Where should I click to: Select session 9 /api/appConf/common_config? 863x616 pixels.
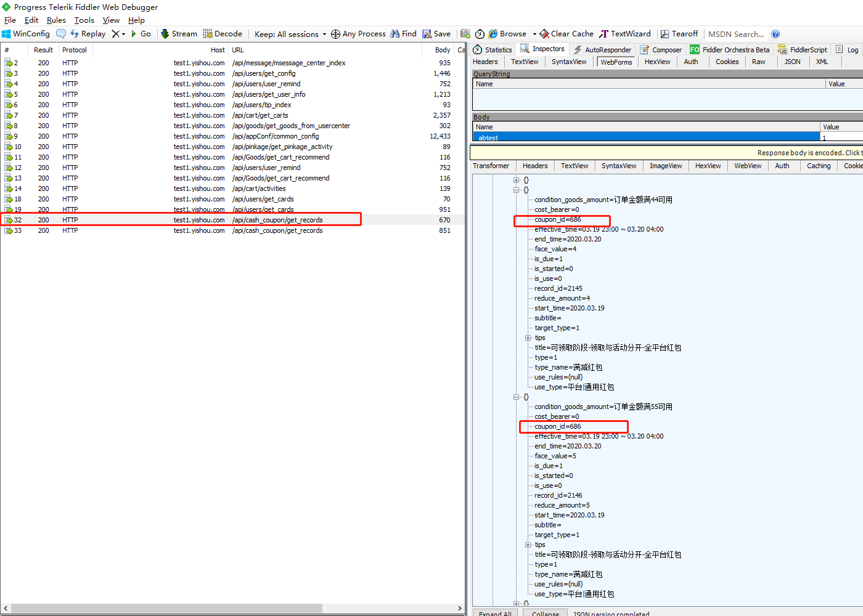point(232,136)
